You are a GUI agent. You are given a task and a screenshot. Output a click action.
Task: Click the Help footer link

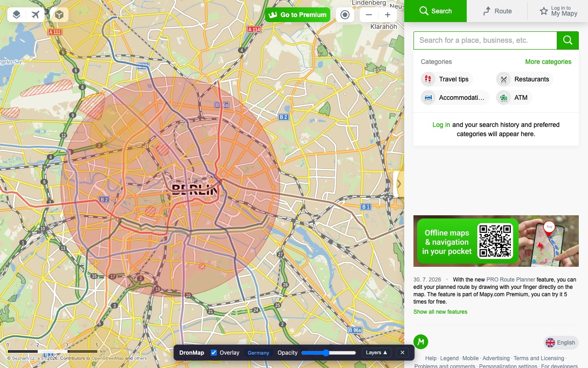431,358
